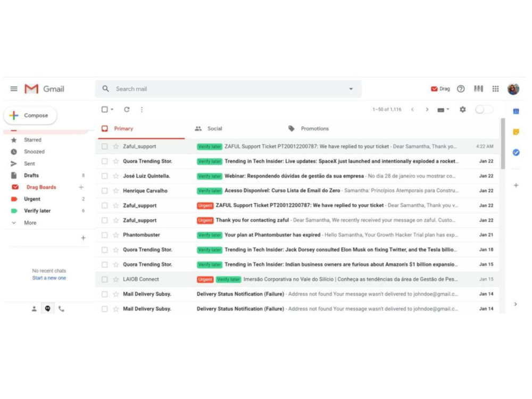Image resolution: width=532 pixels, height=399 pixels.
Task: Check the LAIOB Connect email
Action: [104, 279]
